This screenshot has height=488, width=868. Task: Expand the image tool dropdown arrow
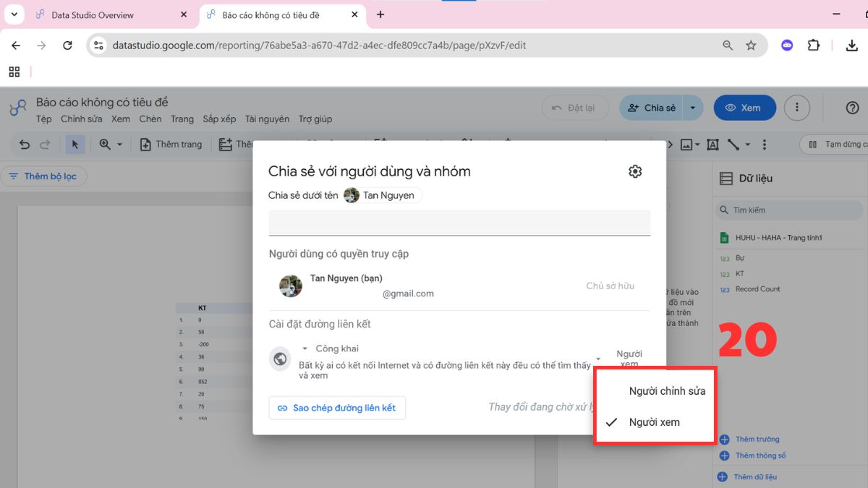697,145
